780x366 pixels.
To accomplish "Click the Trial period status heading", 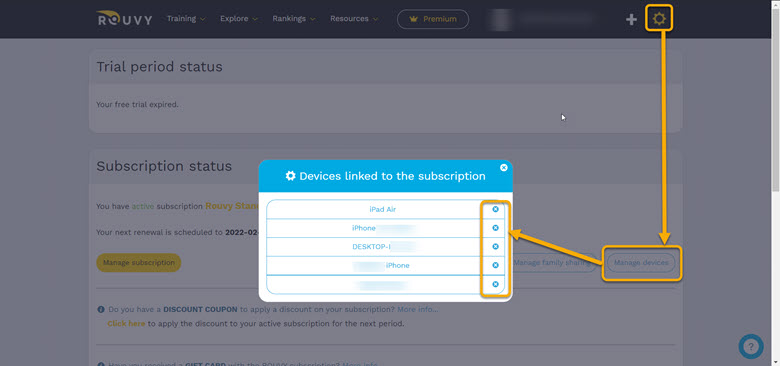I will pos(159,67).
